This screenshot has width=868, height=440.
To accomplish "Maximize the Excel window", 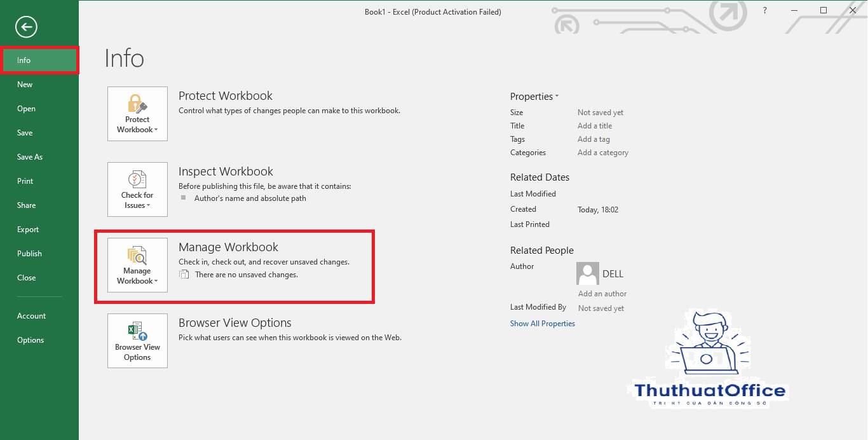I will click(x=824, y=10).
